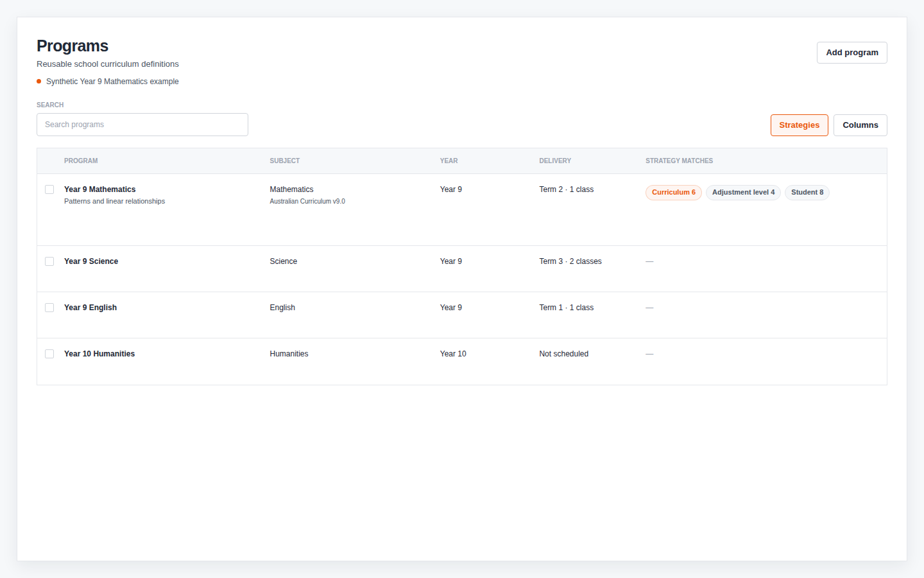Click the DELIVERY column header
The width and height of the screenshot is (924, 578).
tap(555, 161)
